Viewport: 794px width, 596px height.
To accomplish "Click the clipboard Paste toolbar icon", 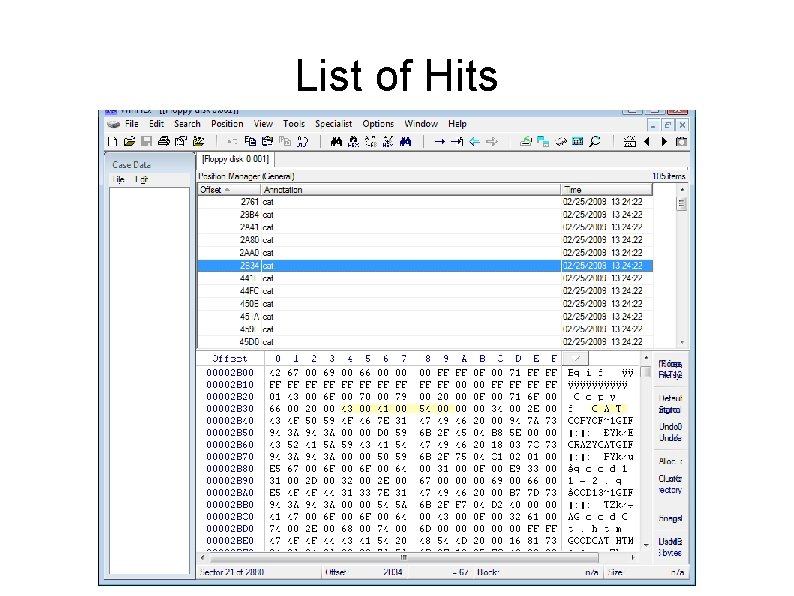I will coord(267,141).
